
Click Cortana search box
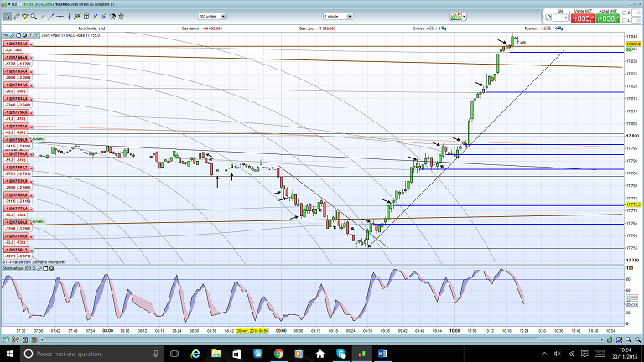tap(92, 354)
